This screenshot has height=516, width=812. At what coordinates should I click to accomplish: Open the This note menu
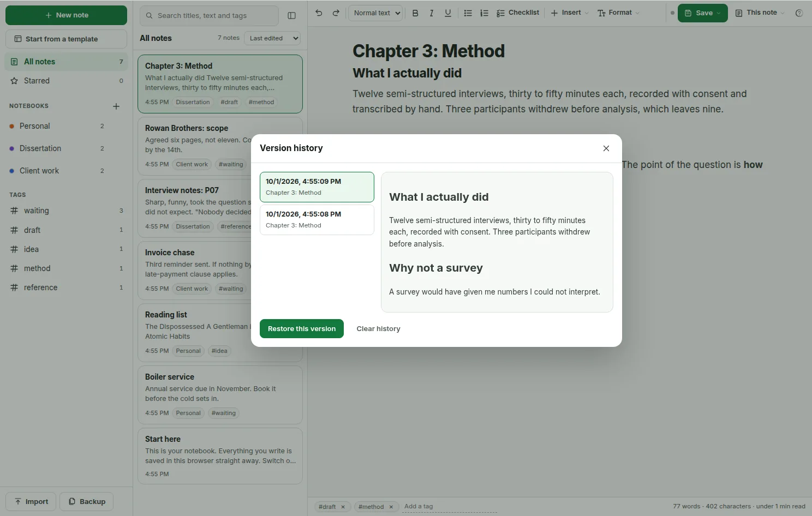[760, 13]
